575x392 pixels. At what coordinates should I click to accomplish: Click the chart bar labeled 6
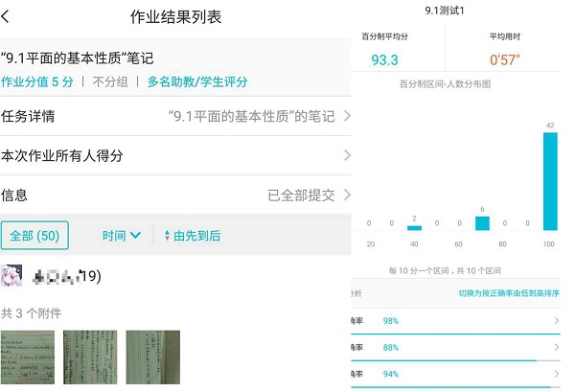coord(482,223)
